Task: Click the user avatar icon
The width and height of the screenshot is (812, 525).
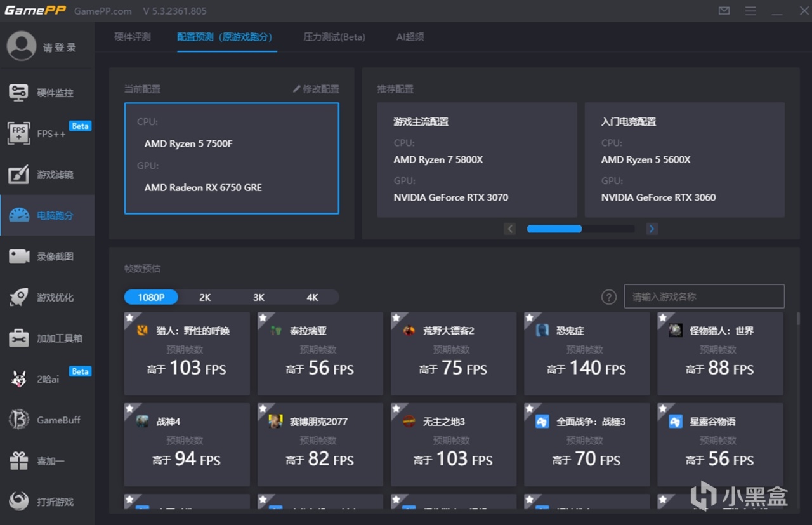Action: click(x=22, y=46)
